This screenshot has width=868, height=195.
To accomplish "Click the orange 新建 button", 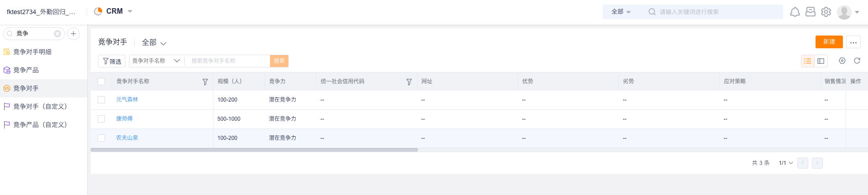I will 829,42.
